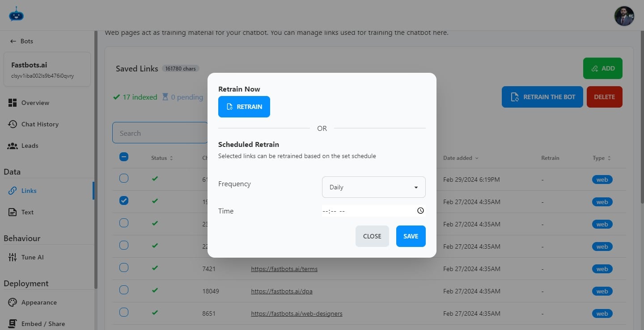Toggle sorting on the Type column

(x=602, y=158)
